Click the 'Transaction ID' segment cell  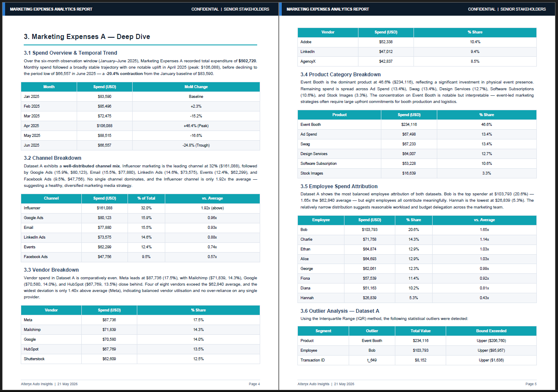click(x=323, y=360)
